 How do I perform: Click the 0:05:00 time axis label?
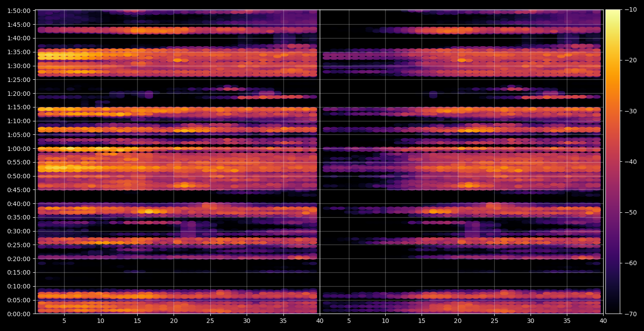point(19,300)
